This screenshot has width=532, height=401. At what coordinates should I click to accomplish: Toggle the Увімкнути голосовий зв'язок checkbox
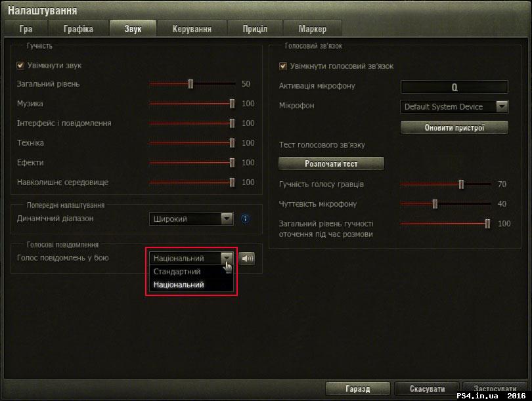pos(282,66)
